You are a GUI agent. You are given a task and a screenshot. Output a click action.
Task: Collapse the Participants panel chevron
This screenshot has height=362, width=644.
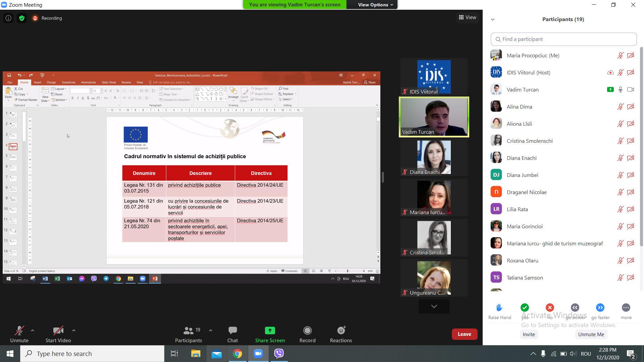click(493, 19)
